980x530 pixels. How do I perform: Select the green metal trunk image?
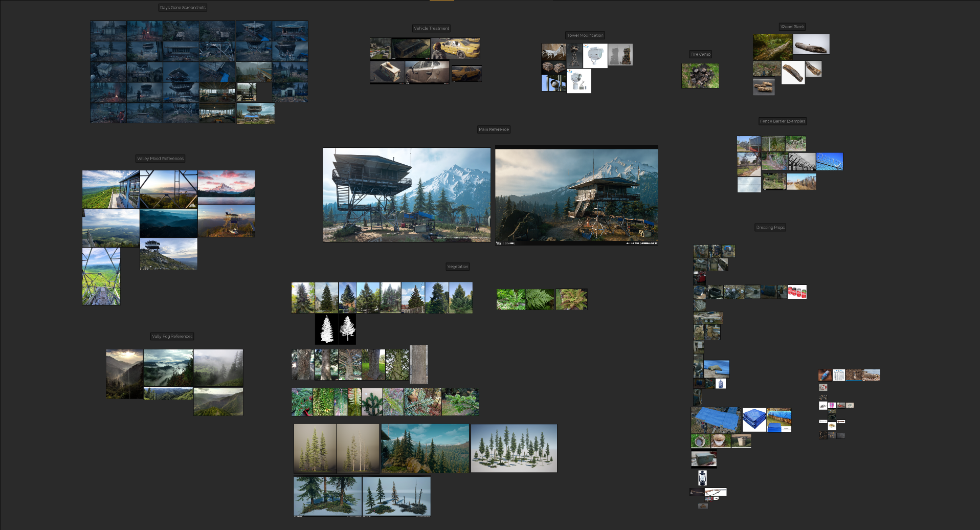[x=704, y=459]
